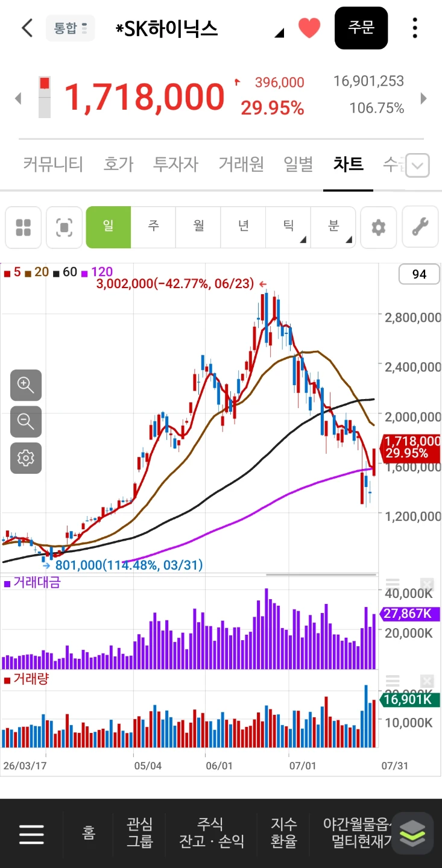Zoom in with the magnifier plus icon

[x=26, y=385]
